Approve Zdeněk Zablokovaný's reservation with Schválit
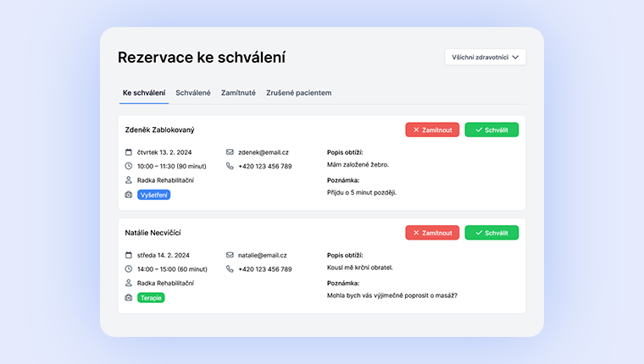 [491, 130]
